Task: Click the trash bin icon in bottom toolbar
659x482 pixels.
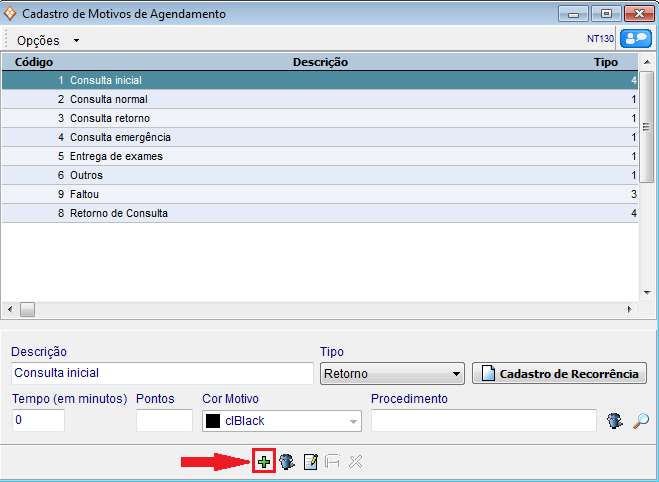Action: 286,461
